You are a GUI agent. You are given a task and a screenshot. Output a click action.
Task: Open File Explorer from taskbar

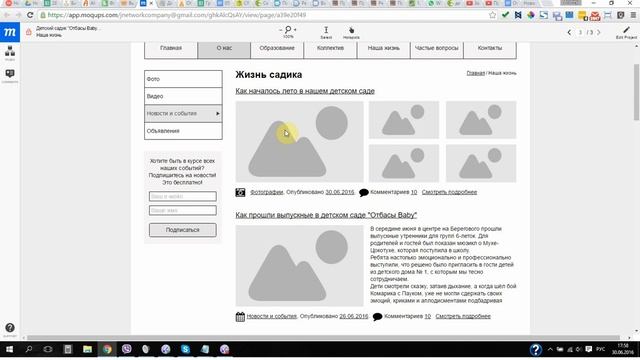click(87, 349)
